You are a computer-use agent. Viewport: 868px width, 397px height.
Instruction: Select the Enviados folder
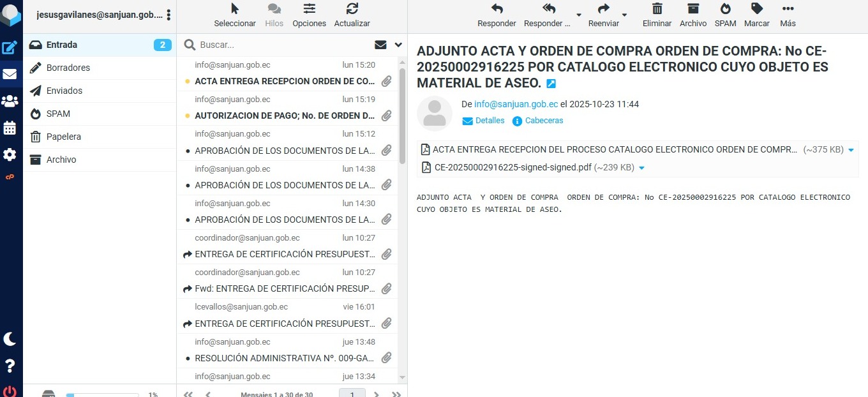pos(64,91)
